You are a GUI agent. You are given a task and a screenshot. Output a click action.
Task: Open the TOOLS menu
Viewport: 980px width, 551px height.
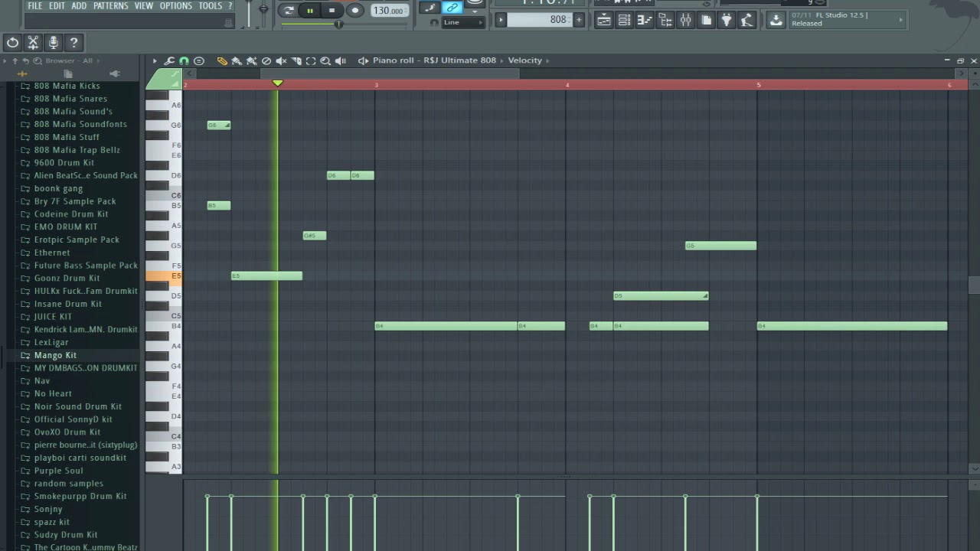[211, 6]
